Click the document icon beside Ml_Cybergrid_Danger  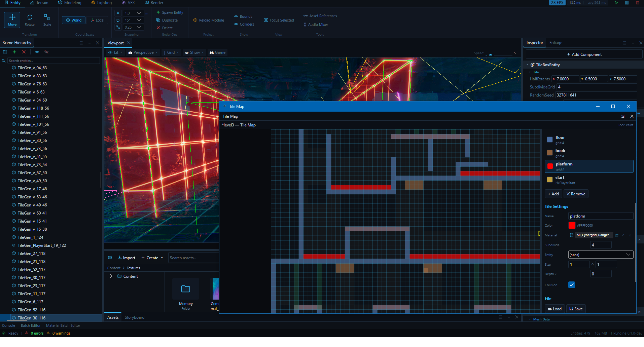[571, 235]
